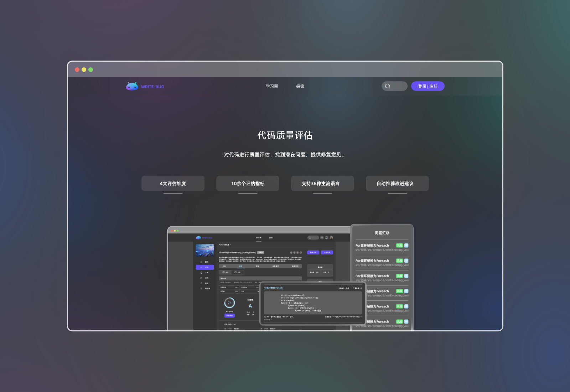Toggle the blue 中 severity badge in 问题汇总
This screenshot has height=392, width=570.
click(x=406, y=246)
